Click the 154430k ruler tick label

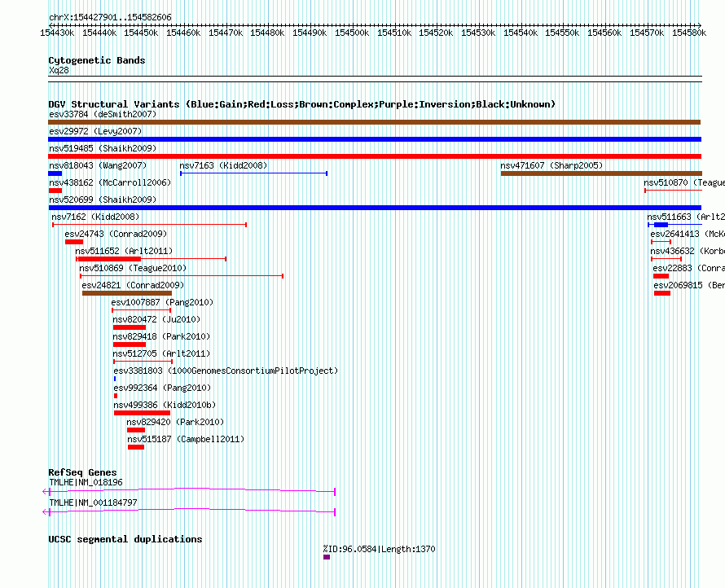[x=57, y=33]
